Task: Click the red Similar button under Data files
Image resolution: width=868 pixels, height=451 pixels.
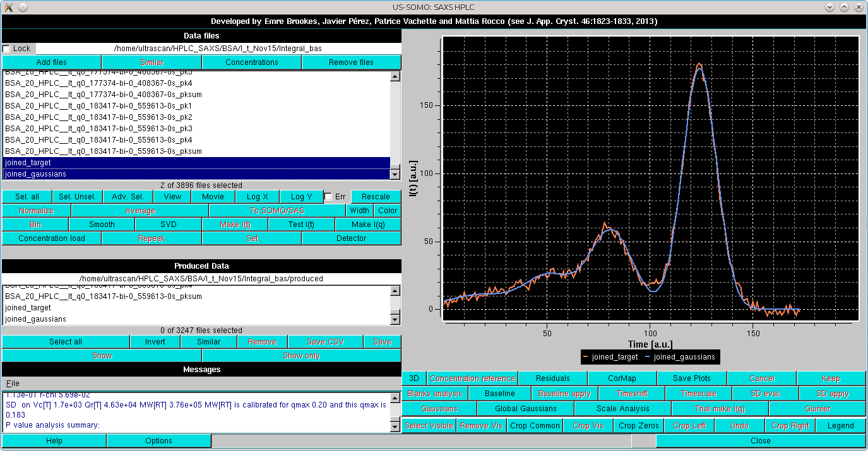Action: pyautogui.click(x=152, y=62)
